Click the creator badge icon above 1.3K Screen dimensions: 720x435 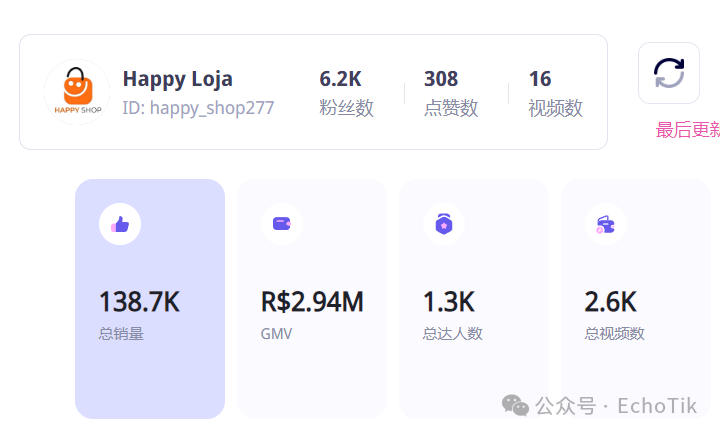coord(443,224)
